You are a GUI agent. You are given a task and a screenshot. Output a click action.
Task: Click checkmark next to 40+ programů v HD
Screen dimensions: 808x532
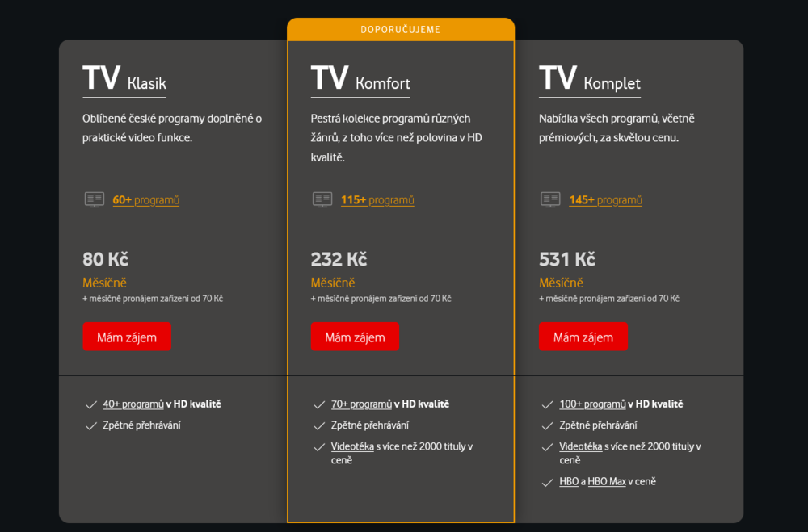[91, 404]
